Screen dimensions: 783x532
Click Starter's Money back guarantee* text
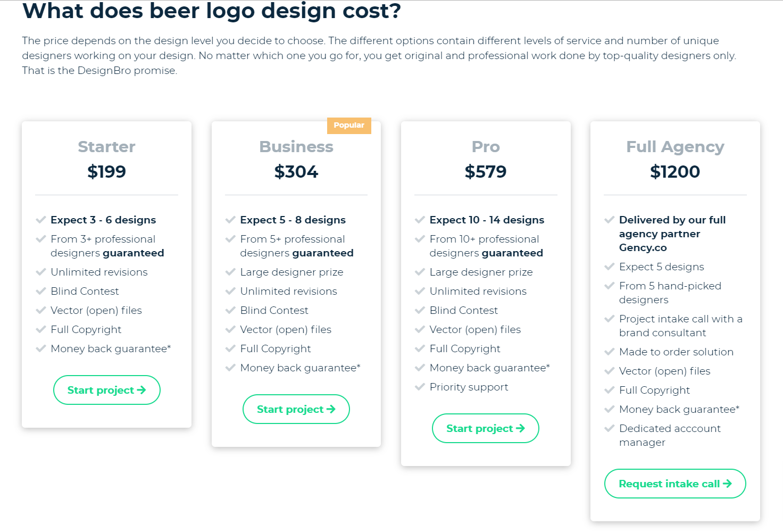pyautogui.click(x=111, y=348)
